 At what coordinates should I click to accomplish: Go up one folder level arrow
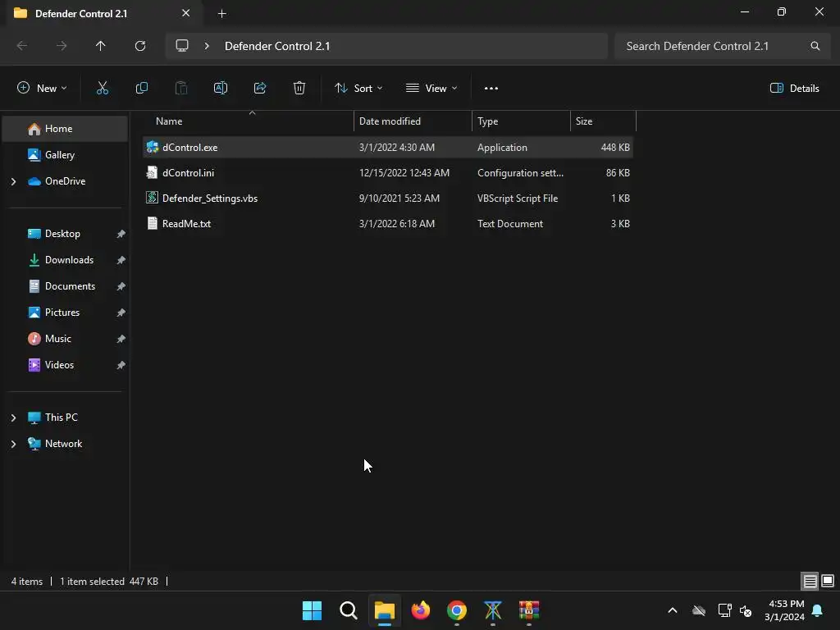101,46
